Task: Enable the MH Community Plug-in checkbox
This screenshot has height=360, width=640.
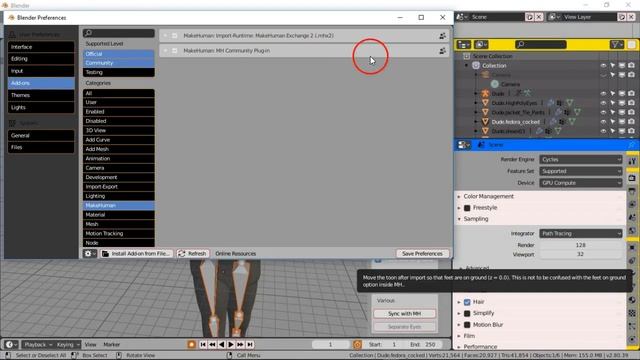Action: 175,51
